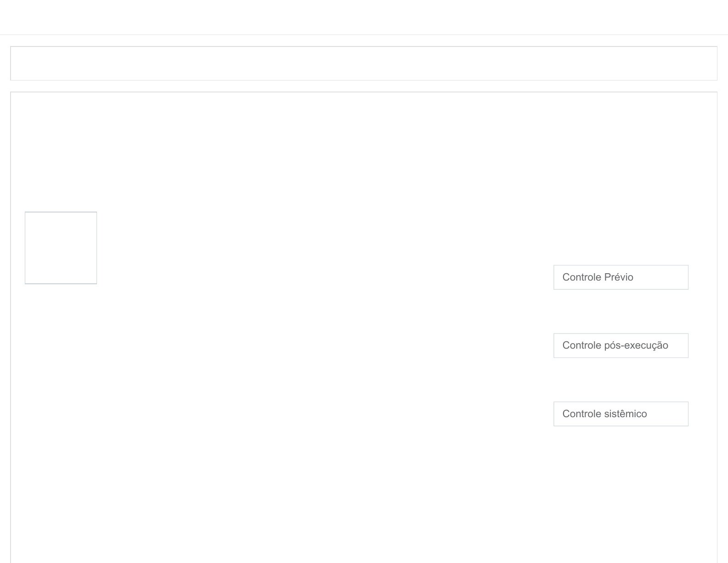
Task: Click the Controle Prévio field
Action: pyautogui.click(x=620, y=277)
